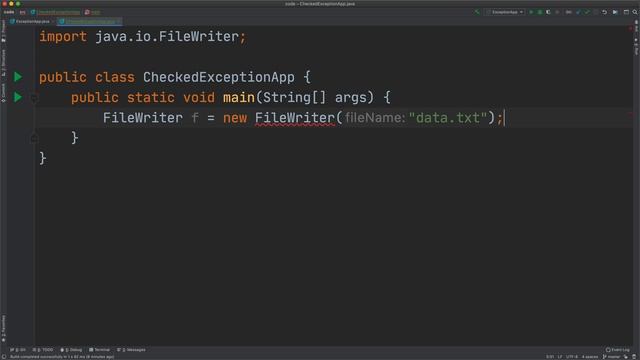640x360 pixels.
Task: Click the Project Structure window icon in toolbar
Action: pos(626,12)
